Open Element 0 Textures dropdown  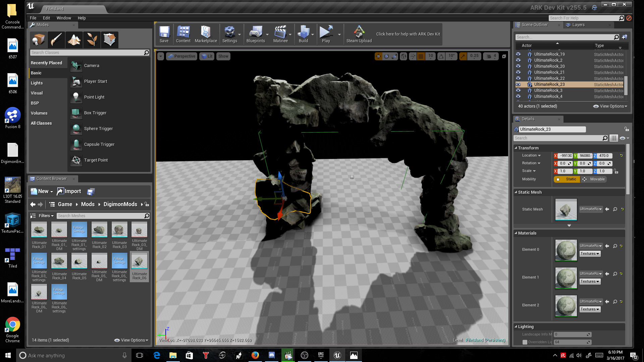[590, 254]
